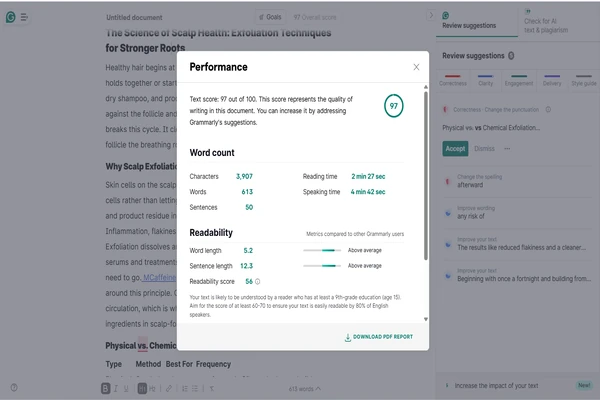This screenshot has height=400, width=600.
Task: Click the Speaking time 4 min 42 sec
Action: point(368,192)
